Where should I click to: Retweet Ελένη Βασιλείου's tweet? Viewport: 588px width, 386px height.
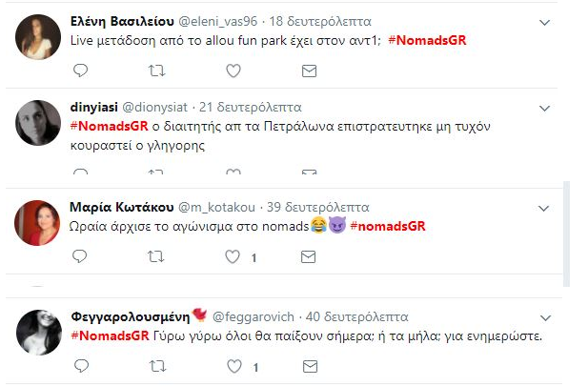click(157, 71)
